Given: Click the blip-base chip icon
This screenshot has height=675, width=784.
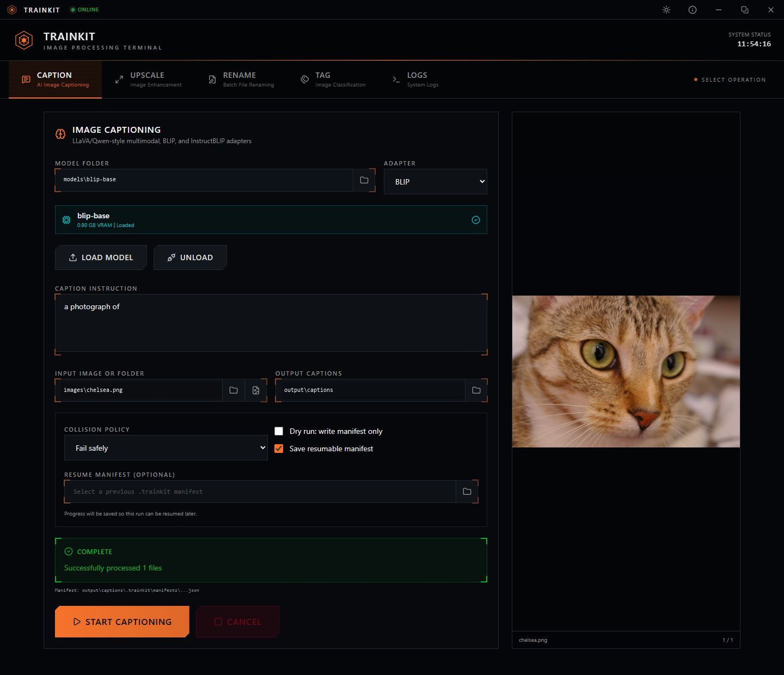Looking at the screenshot, I should (x=66, y=220).
